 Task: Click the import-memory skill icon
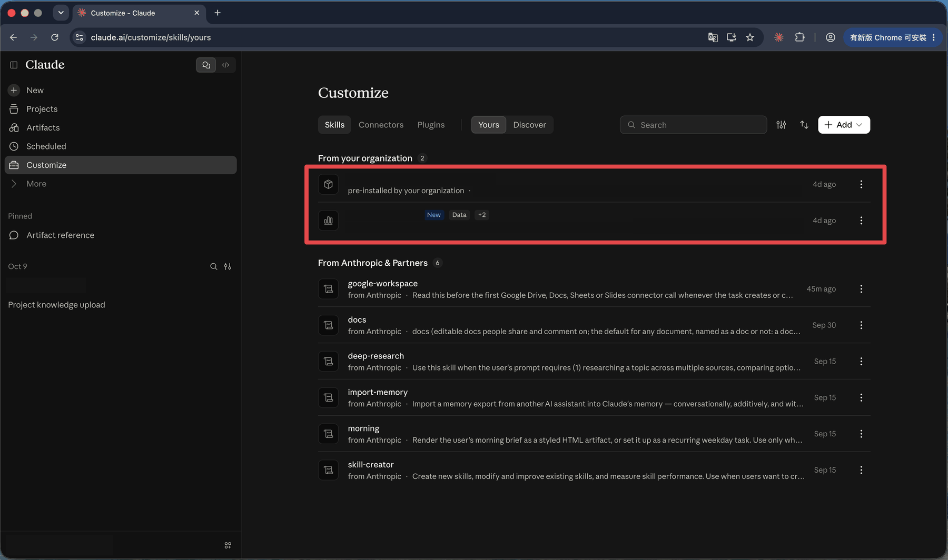[x=328, y=398]
